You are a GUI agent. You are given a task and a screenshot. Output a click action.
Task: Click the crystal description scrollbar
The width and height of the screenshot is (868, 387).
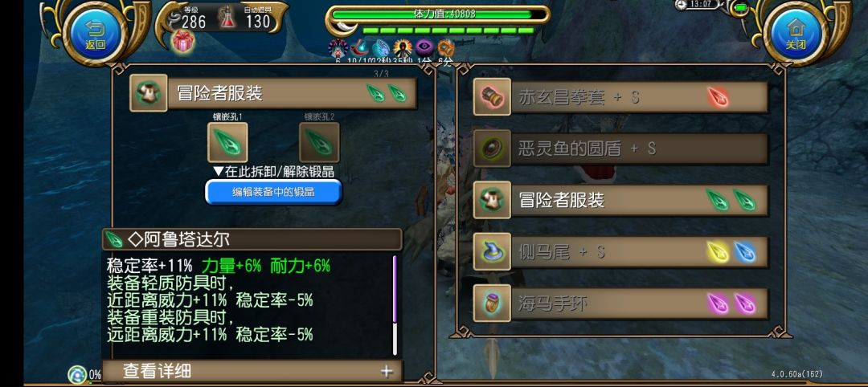pyautogui.click(x=395, y=304)
